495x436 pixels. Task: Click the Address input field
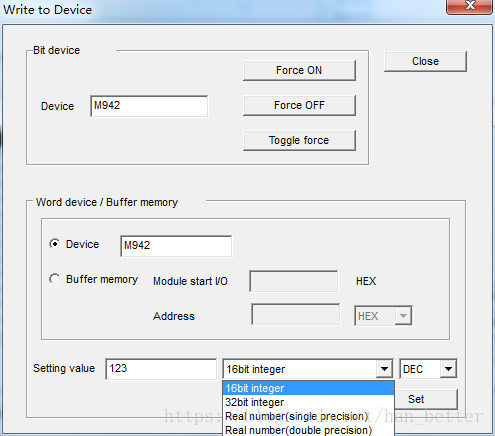click(x=296, y=314)
